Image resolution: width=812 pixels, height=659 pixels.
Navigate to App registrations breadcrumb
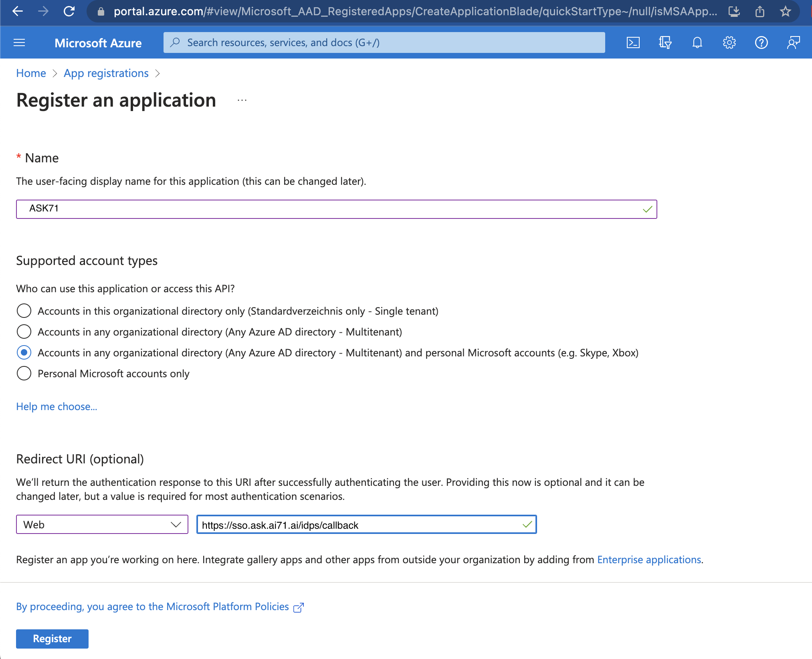point(106,73)
